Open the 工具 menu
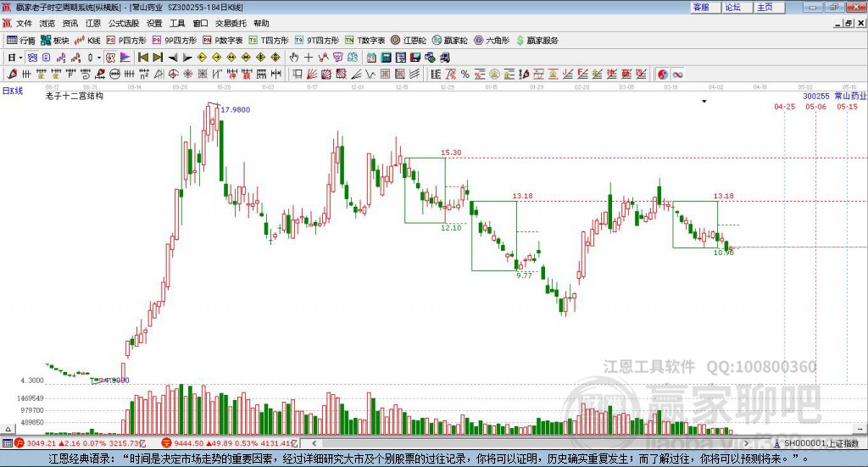 click(x=177, y=23)
